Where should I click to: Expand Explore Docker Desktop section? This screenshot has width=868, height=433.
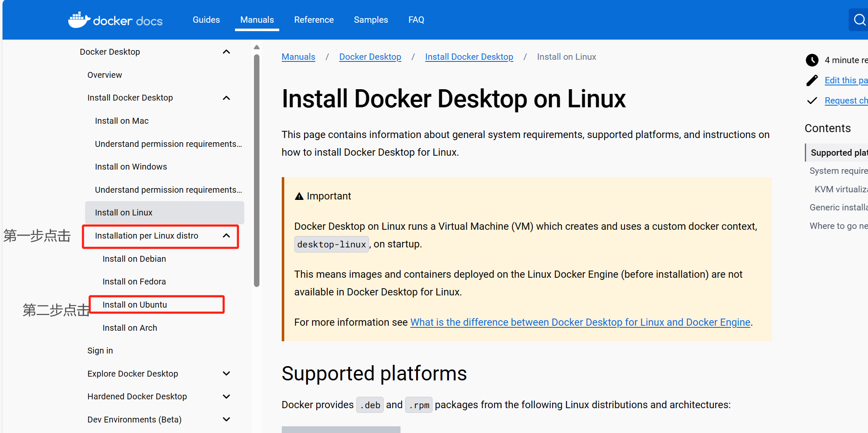tap(226, 374)
